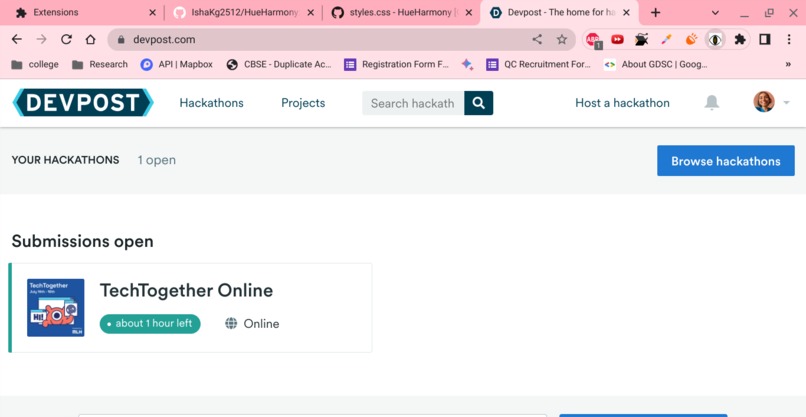This screenshot has width=806, height=417.
Task: Open the red YouTube-style extension
Action: point(617,40)
